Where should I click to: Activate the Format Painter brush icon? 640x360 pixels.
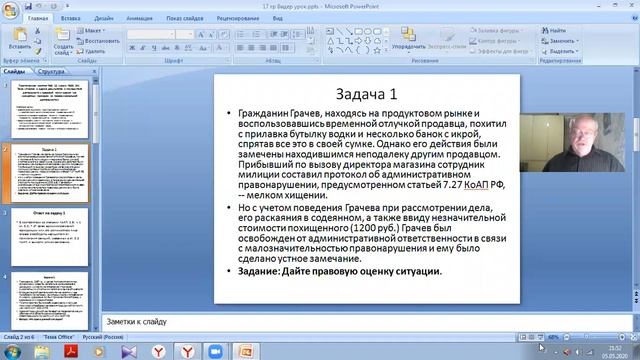click(38, 51)
